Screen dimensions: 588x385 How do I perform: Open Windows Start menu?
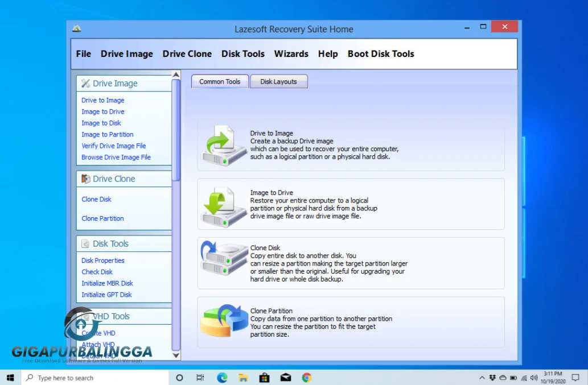10,378
